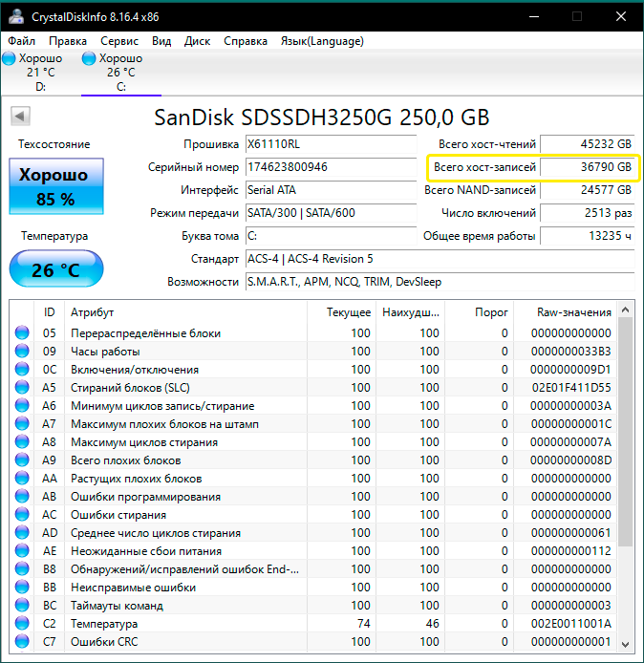
Task: Open the Правка menu
Action: point(68,41)
